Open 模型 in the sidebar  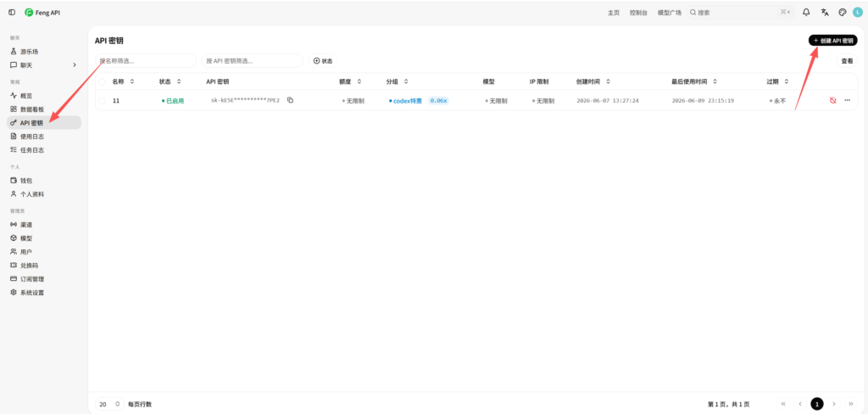coord(44,238)
